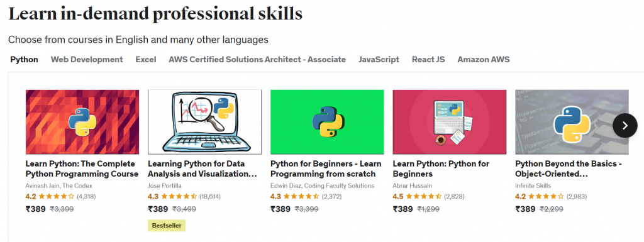The image size is (644, 242).
Task: Open the React JS tab
Action: coord(428,60)
